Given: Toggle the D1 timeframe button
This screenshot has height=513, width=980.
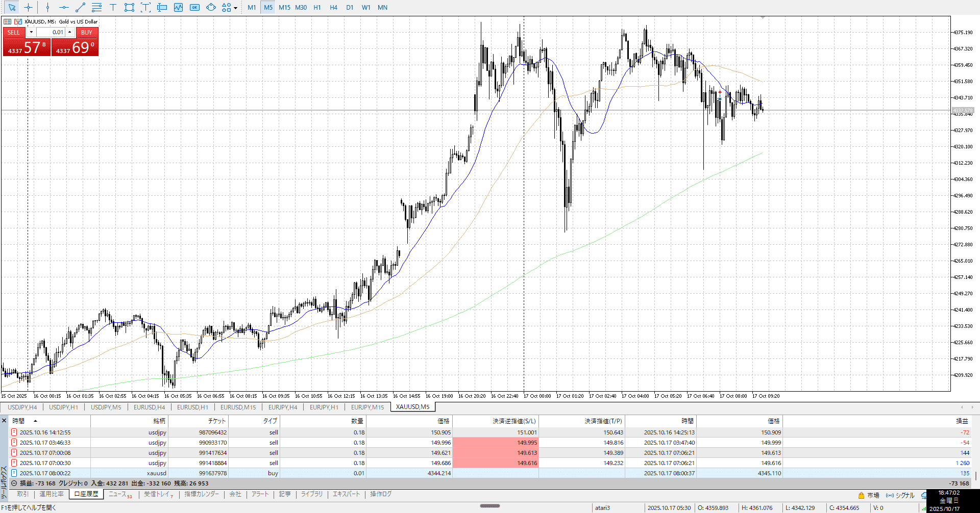Looking at the screenshot, I should click(x=350, y=7).
